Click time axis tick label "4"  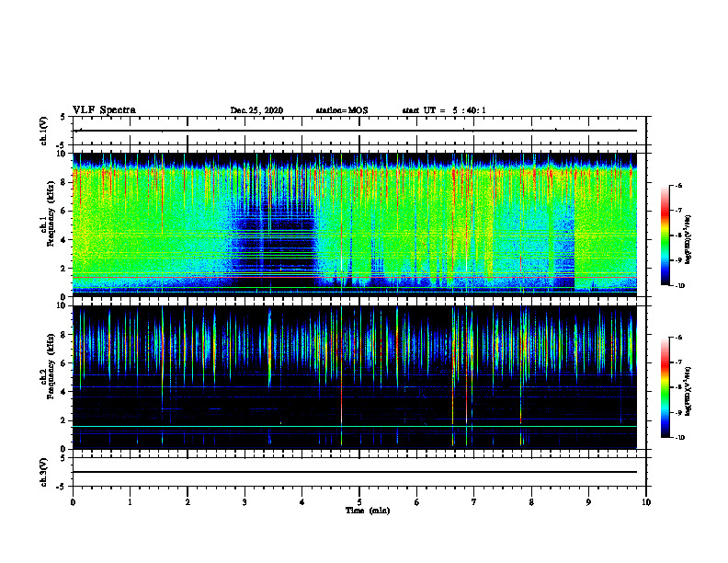(x=302, y=502)
